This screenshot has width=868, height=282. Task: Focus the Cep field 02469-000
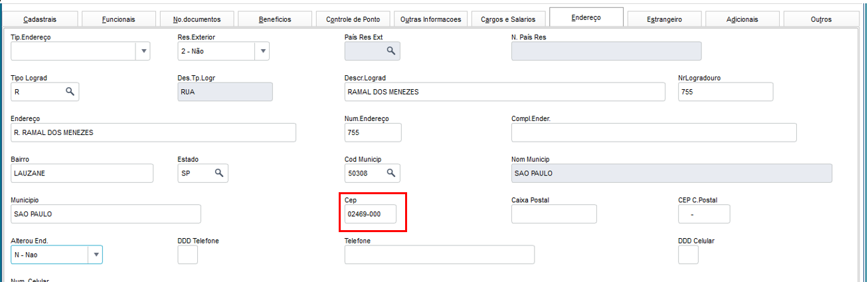371,214
